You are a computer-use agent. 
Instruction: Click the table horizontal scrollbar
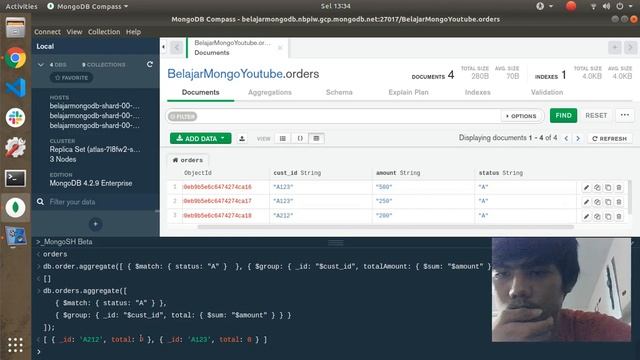pyautogui.click(x=386, y=227)
